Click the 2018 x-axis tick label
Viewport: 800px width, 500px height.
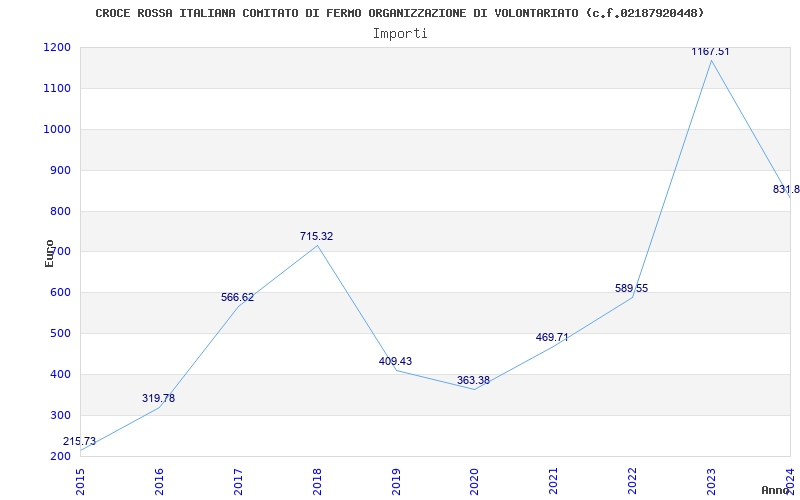317,482
